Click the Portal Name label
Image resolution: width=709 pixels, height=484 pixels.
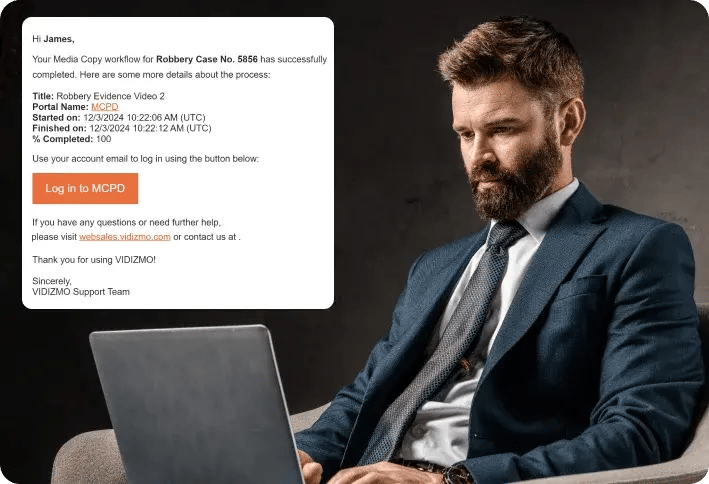(60, 107)
